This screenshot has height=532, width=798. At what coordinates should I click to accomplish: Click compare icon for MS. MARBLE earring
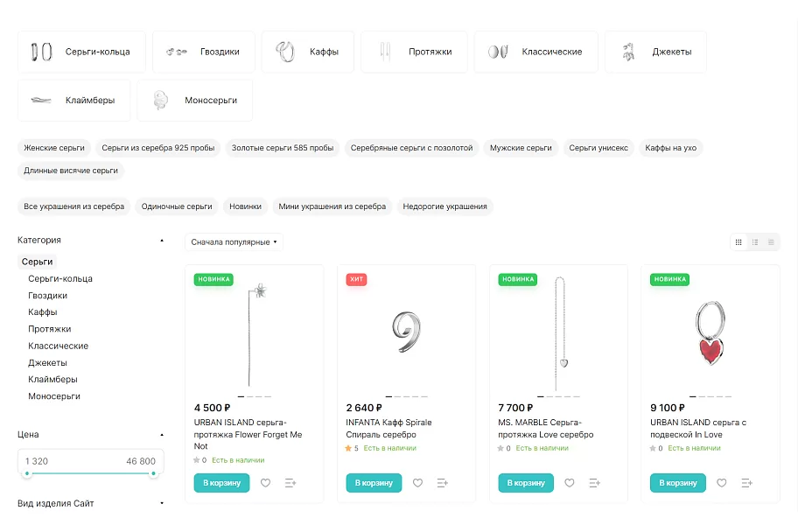click(594, 483)
